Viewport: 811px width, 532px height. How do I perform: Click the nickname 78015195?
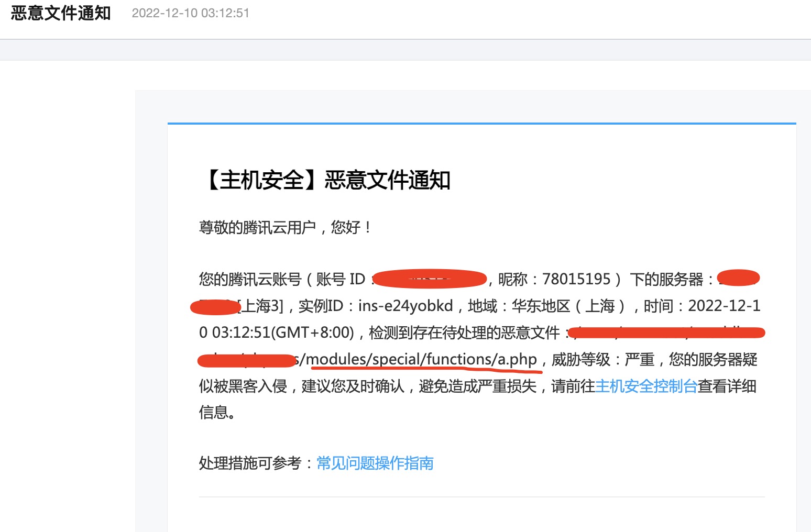click(x=576, y=279)
